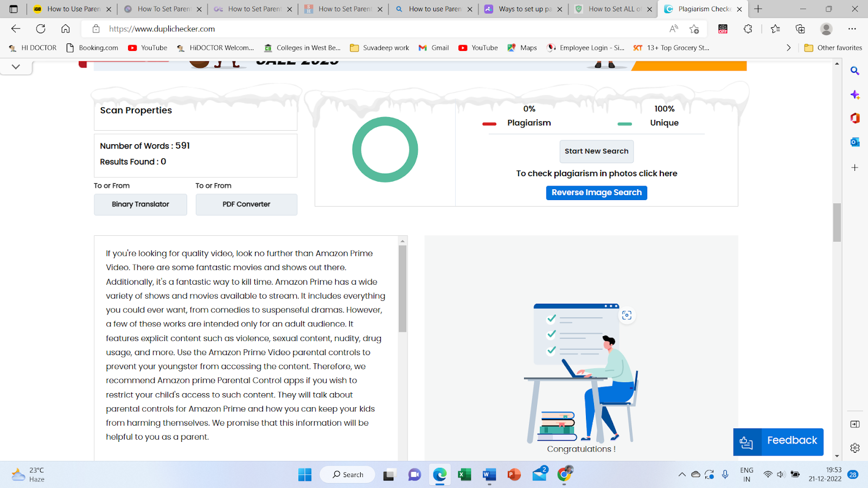Open the Favorites list

click(775, 29)
